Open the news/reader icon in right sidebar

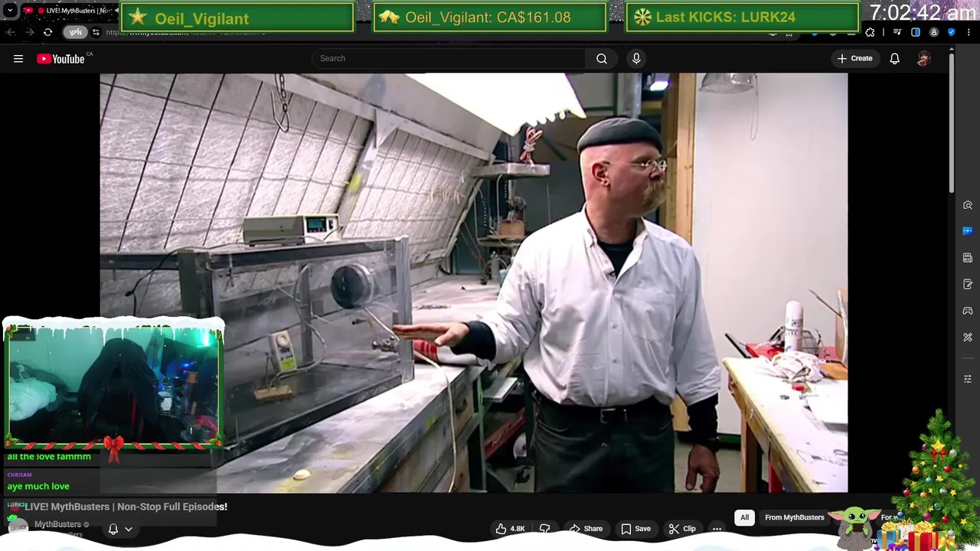coord(968,258)
